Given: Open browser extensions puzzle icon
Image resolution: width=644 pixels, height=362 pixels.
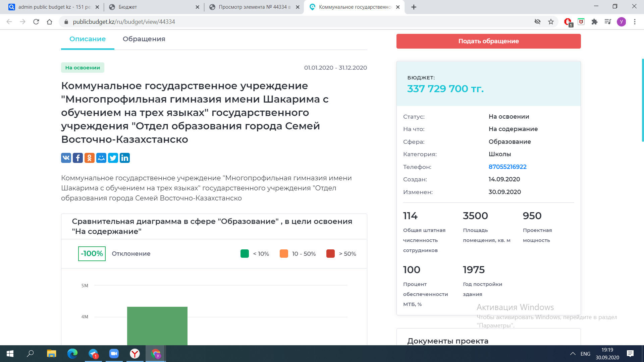Looking at the screenshot, I should 594,22.
